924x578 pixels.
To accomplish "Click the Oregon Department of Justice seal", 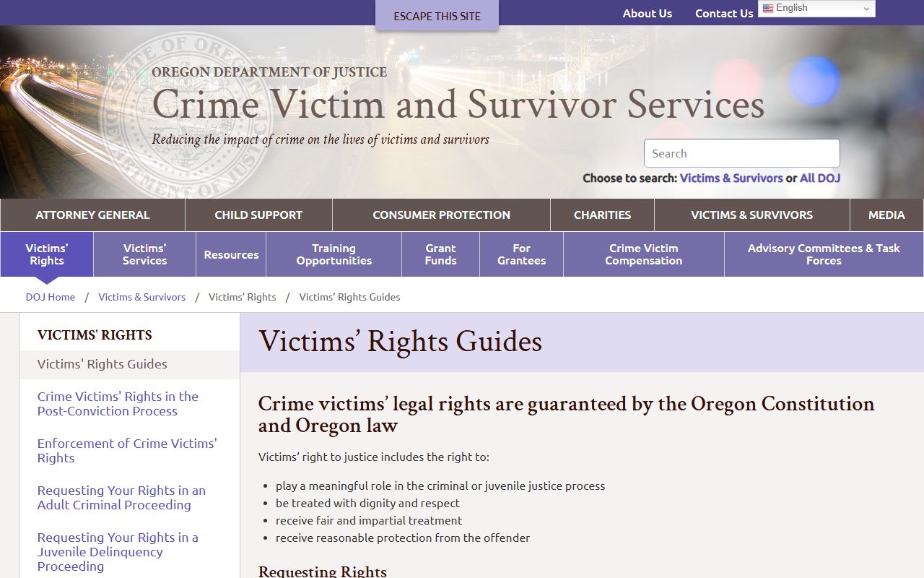I will pos(184,116).
